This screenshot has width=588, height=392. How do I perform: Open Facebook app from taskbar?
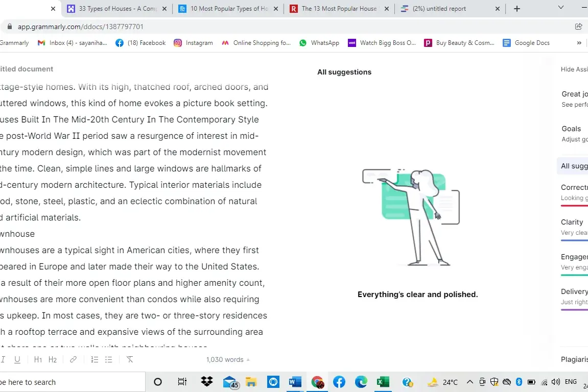339,382
